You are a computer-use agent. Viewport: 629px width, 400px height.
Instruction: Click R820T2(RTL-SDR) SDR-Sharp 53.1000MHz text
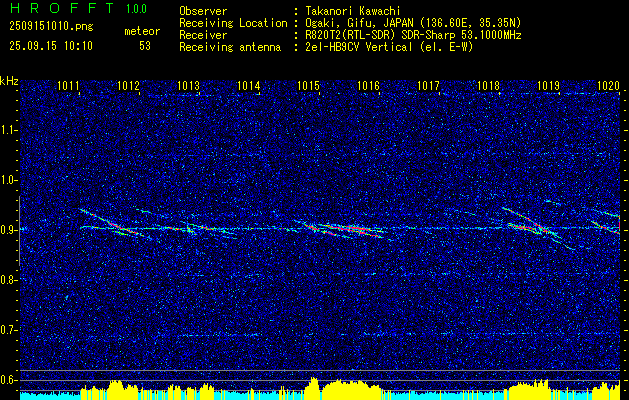[413, 35]
